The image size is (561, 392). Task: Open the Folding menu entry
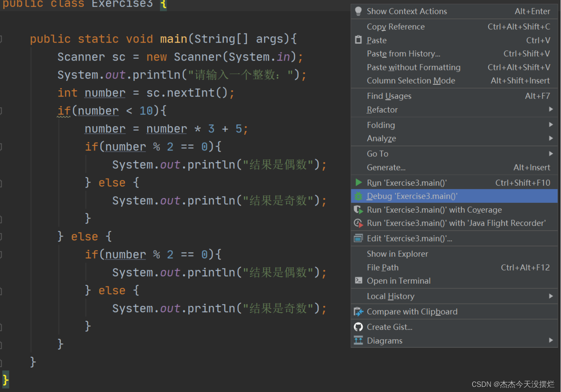point(454,125)
